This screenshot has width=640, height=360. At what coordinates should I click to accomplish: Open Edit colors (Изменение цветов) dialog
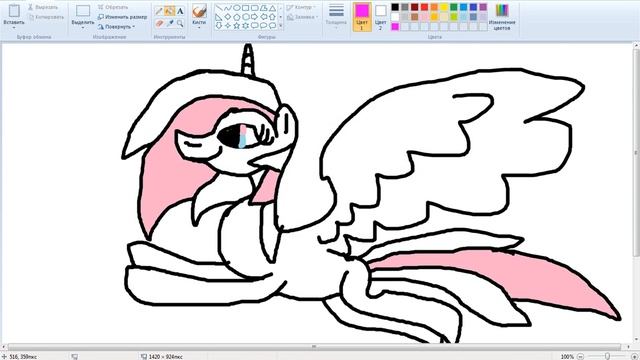(502, 17)
